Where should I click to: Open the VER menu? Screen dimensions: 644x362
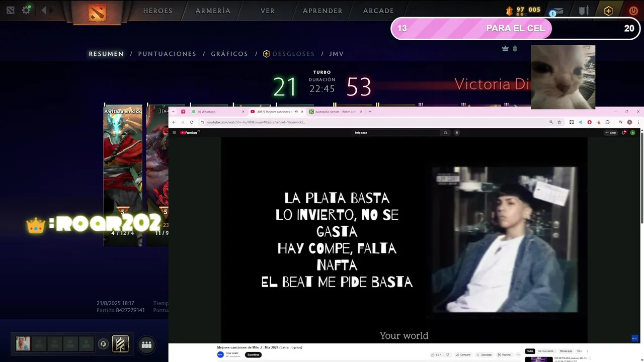(268, 11)
